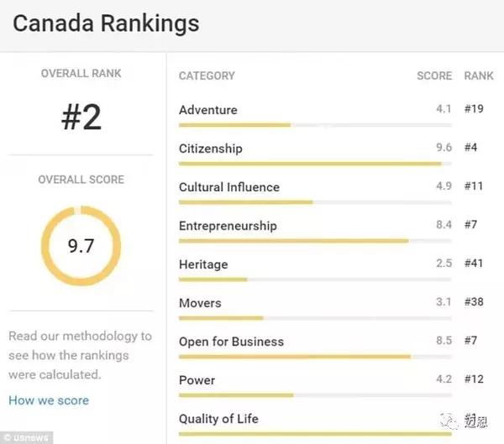Select the Quality of Life category
This screenshot has height=444, width=504.
pos(218,419)
